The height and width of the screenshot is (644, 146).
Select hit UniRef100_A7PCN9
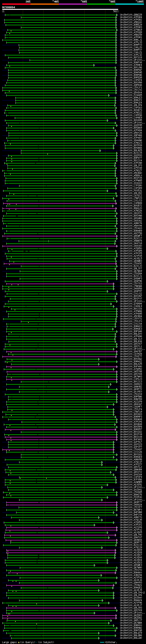131,163
